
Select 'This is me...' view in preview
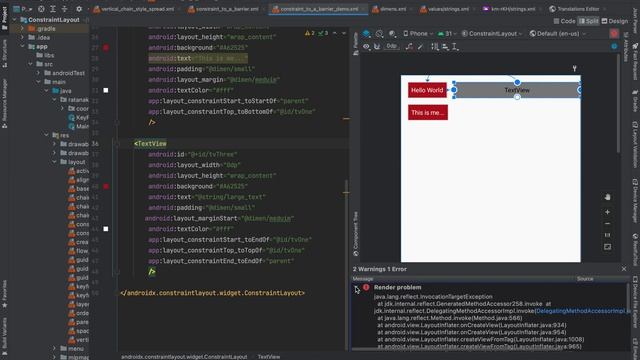(428, 113)
